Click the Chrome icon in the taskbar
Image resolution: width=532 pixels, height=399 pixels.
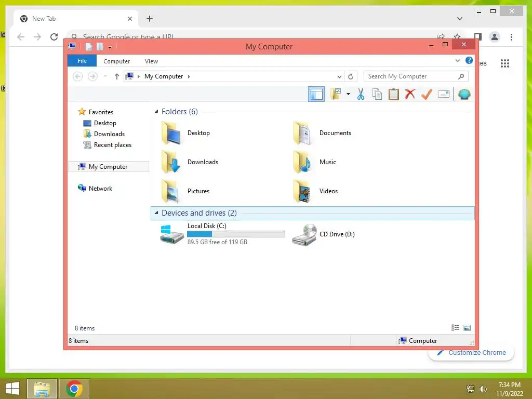pyautogui.click(x=74, y=389)
